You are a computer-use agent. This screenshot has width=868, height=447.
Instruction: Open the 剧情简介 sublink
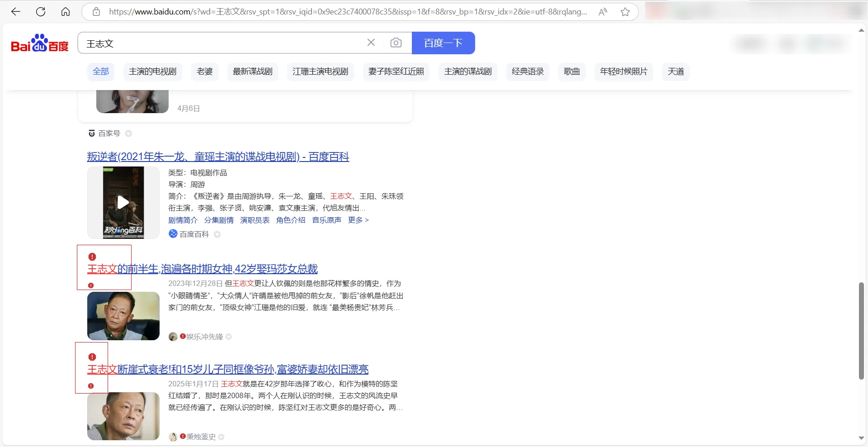point(183,220)
